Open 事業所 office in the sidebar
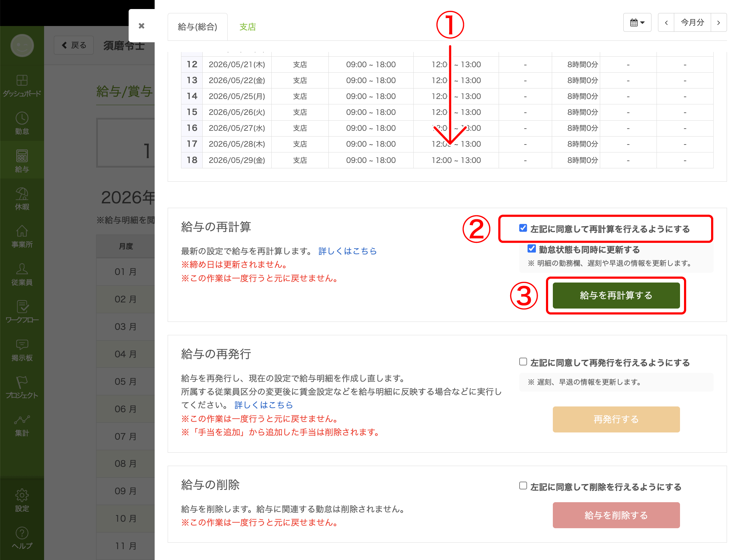 point(22,237)
